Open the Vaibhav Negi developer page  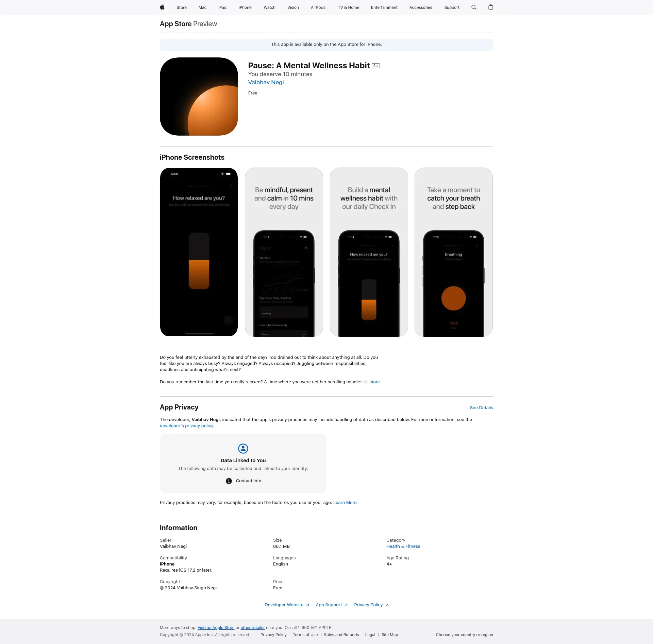pos(266,83)
